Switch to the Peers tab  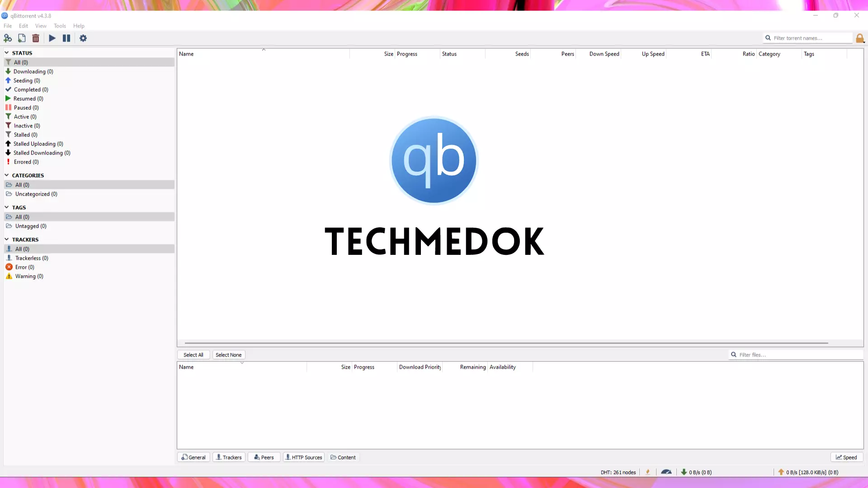tap(264, 457)
